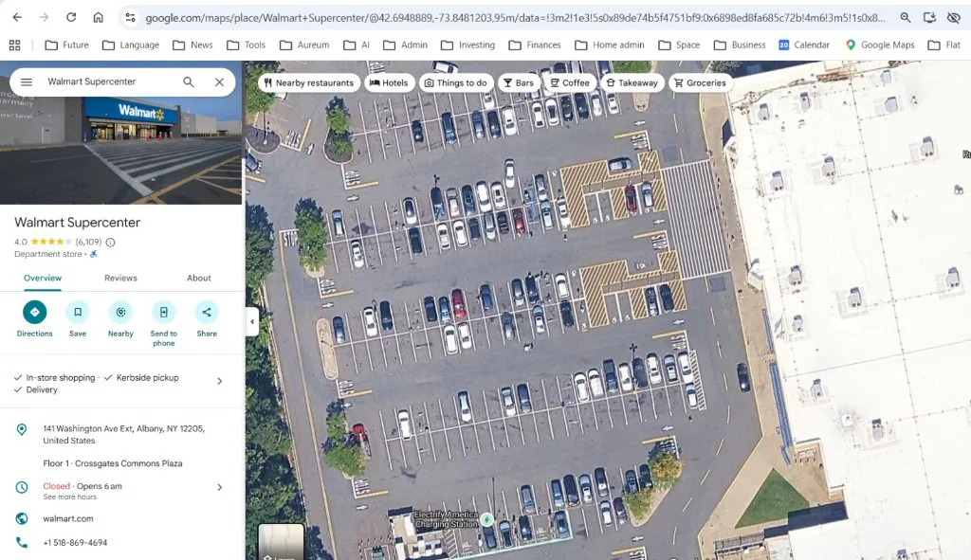Image resolution: width=971 pixels, height=560 pixels.
Task: Click the zoom magnifier icon in address bar
Action: pos(906,17)
